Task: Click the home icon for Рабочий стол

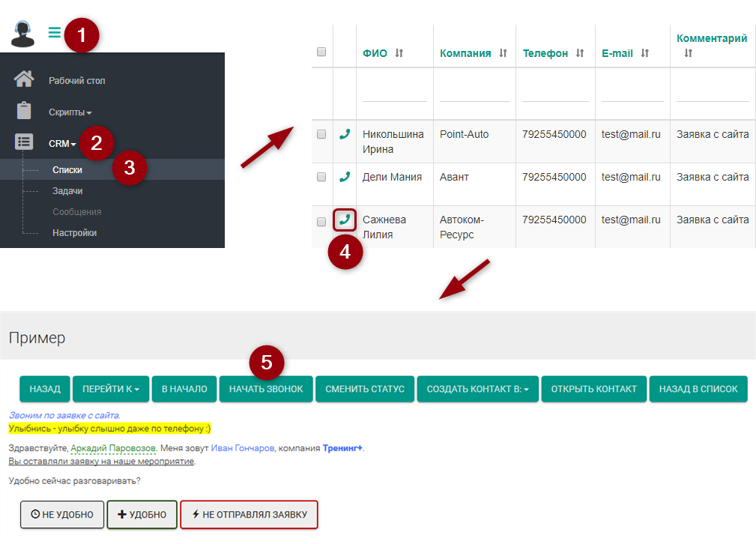Action: click(24, 79)
